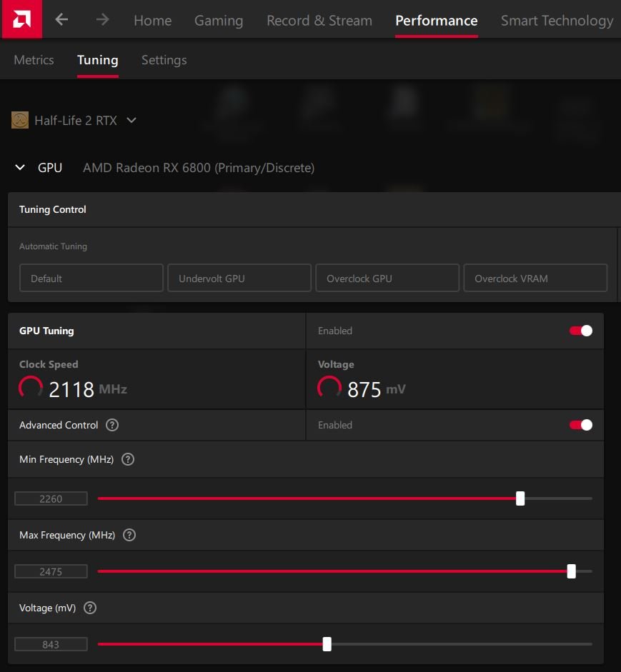Open the Smart Technology tab

click(x=557, y=20)
